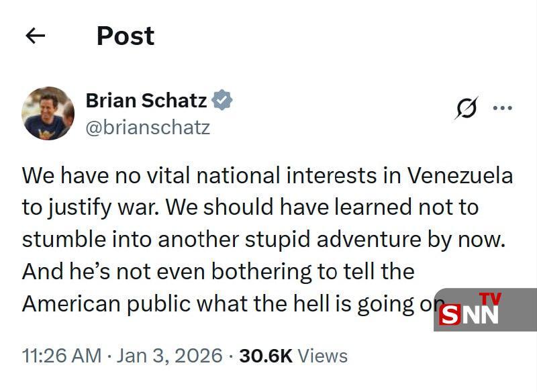Open the three-dot More options menu
Image resolution: width=537 pixels, height=392 pixels.
pos(502,107)
